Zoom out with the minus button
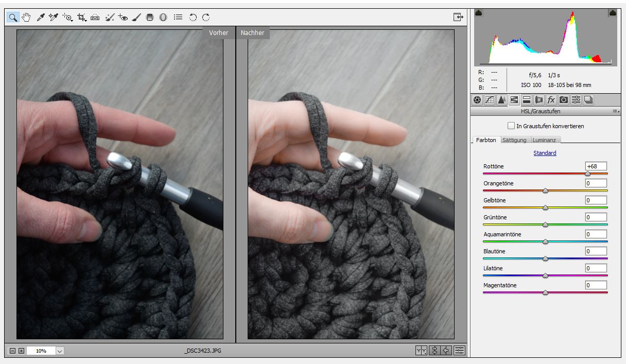Screen dimensions: 626x364 [13, 351]
